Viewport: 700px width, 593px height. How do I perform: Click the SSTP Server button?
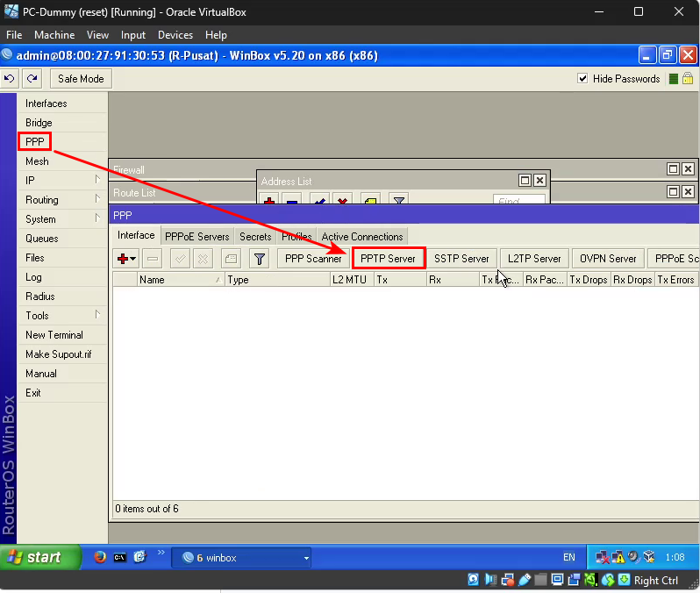pyautogui.click(x=461, y=259)
